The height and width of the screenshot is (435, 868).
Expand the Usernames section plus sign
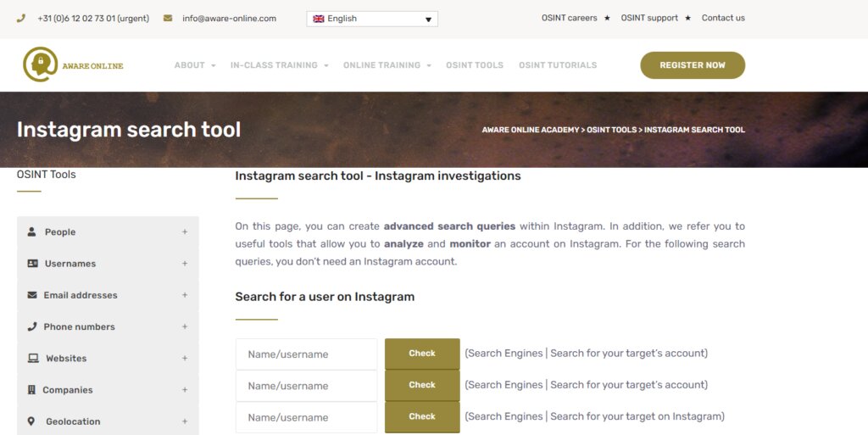pyautogui.click(x=185, y=264)
